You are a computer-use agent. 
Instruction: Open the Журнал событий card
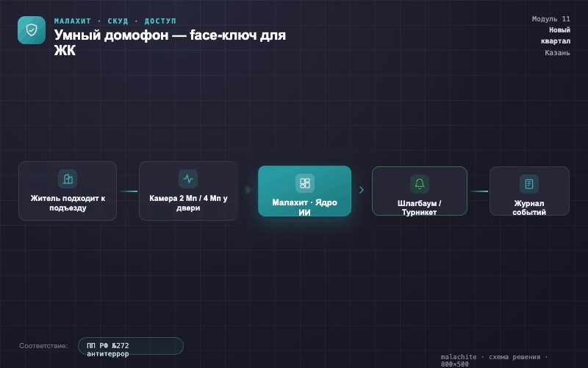coord(529,191)
